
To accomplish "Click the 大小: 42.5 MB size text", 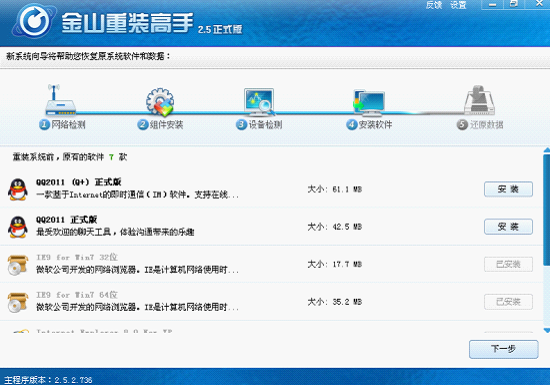I will point(335,227).
